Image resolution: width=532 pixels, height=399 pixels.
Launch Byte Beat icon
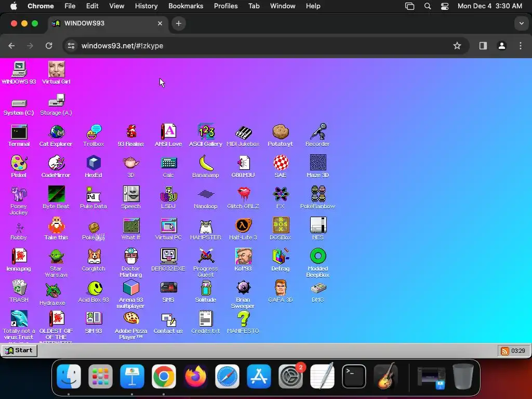tap(56, 198)
